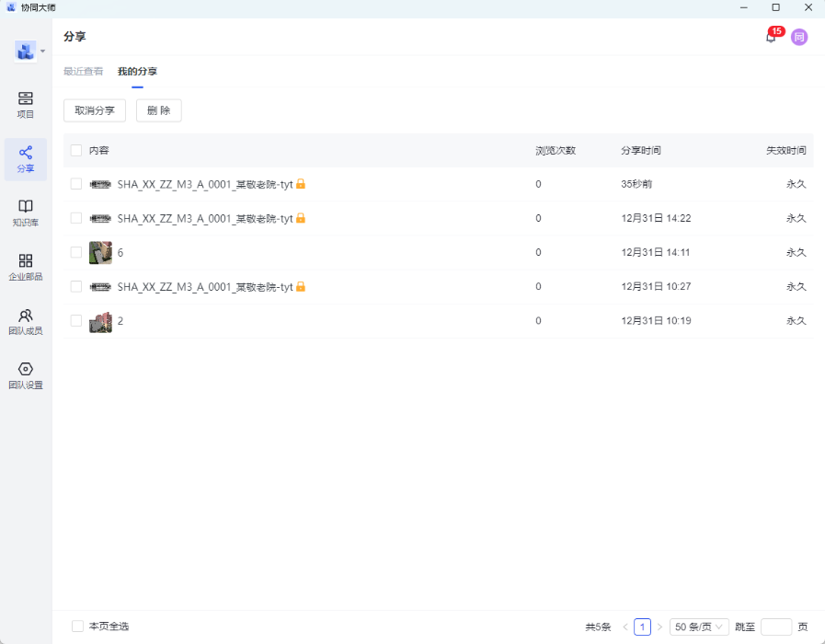Toggle the header select-all checkbox beside 内容

click(76, 150)
